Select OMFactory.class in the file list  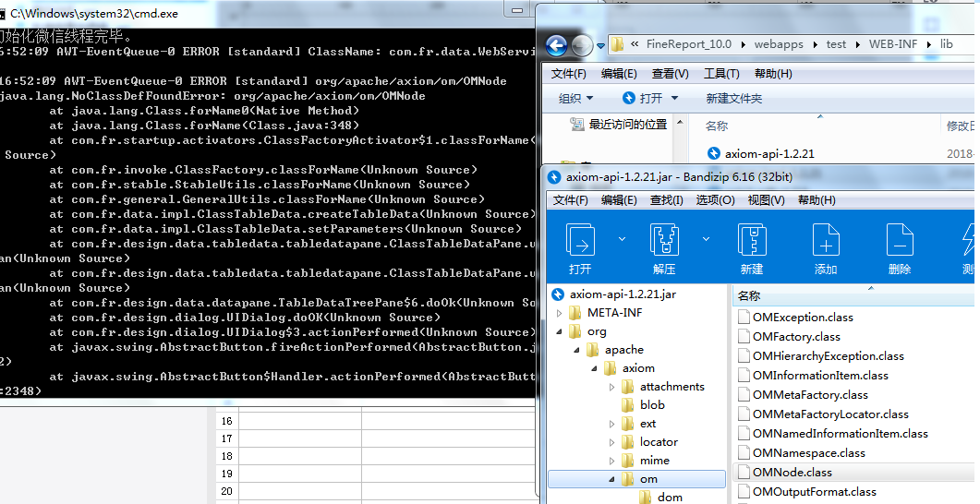(796, 337)
